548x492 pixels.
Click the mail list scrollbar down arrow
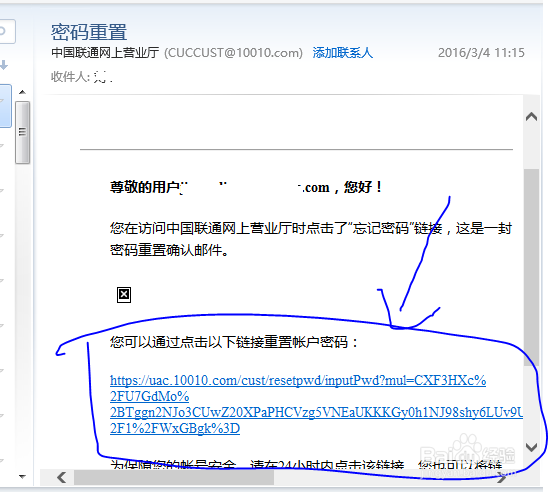[22, 476]
